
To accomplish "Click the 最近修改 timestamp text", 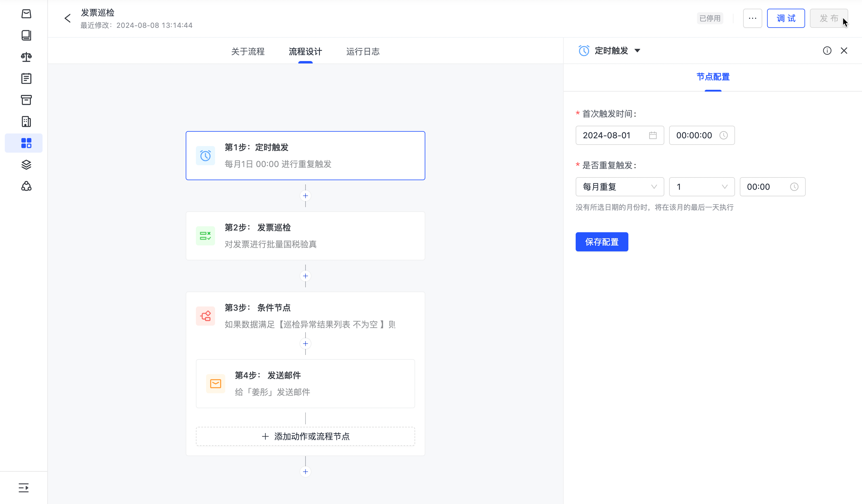I will (137, 25).
